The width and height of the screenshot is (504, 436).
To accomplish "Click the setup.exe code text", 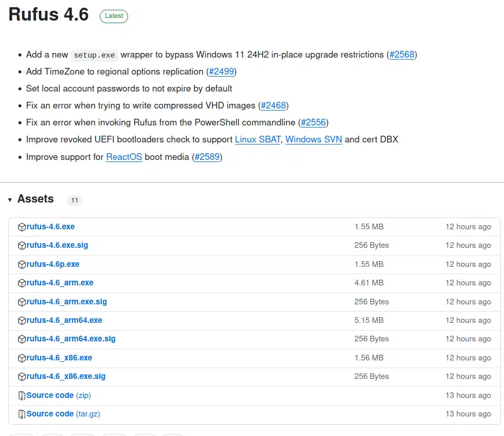I will click(x=95, y=55).
